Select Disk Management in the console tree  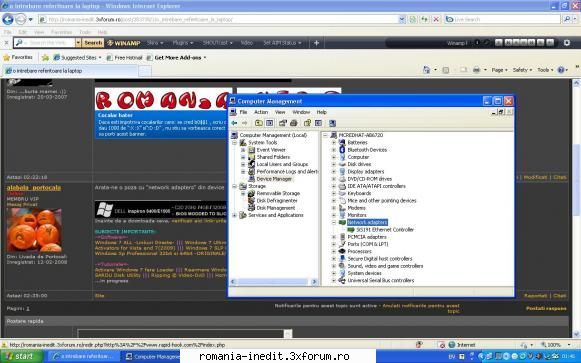click(x=276, y=208)
